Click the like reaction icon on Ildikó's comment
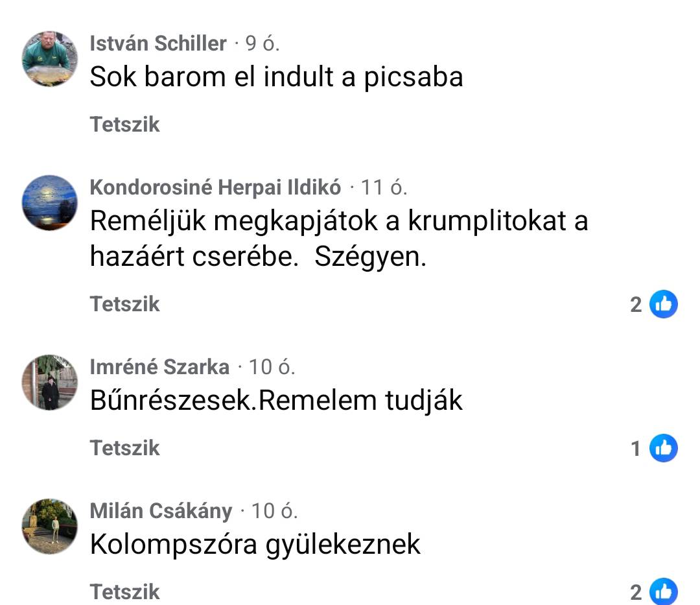The height and width of the screenshot is (605, 700). pos(663,304)
